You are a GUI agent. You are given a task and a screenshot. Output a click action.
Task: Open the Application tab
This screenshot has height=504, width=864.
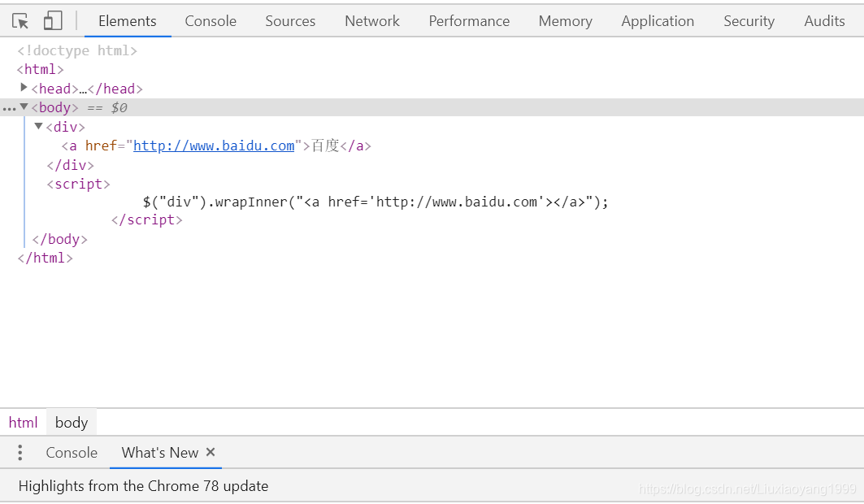coord(658,21)
